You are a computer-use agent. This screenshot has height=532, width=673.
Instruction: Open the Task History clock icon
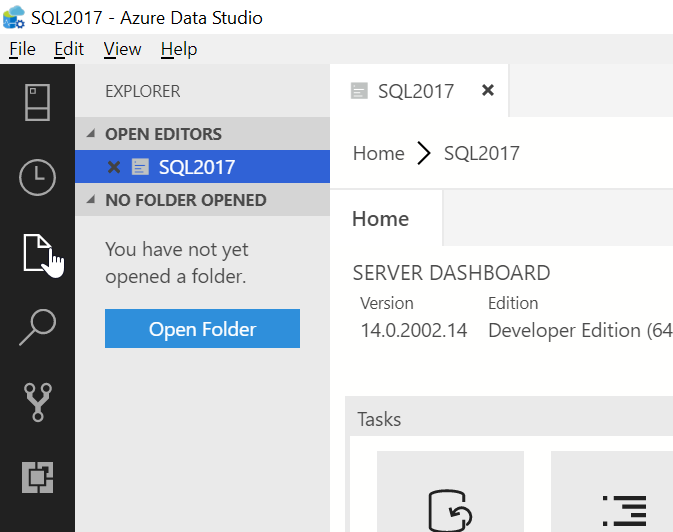[x=37, y=177]
